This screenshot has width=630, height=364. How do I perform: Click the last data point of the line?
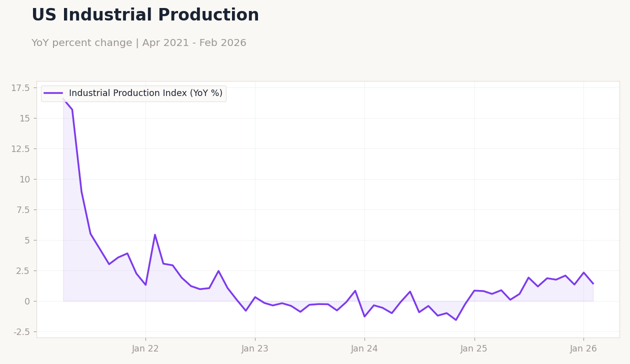[593, 283]
